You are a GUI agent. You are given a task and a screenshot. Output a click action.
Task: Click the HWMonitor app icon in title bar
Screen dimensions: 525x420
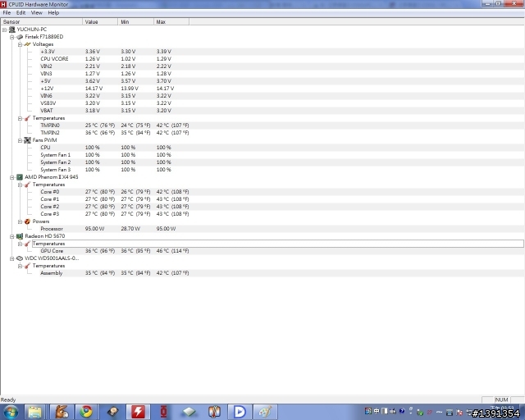click(x=3, y=4)
